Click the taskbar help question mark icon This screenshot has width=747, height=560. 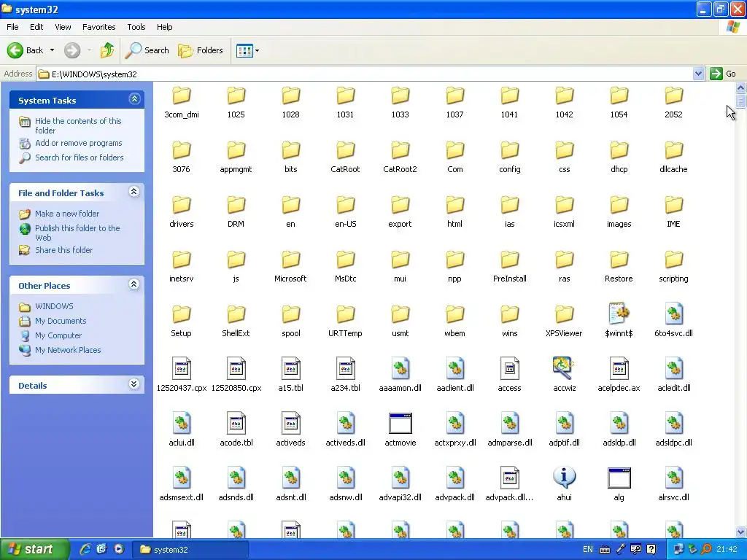[651, 550]
